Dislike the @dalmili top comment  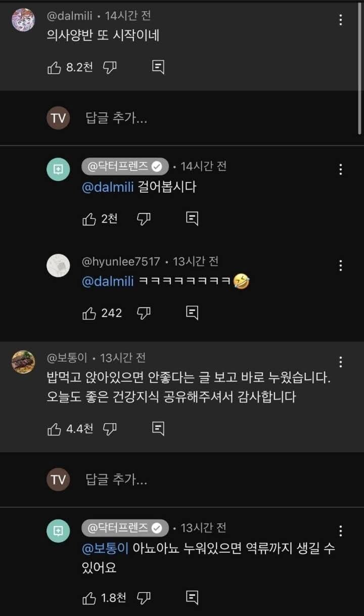tap(110, 68)
